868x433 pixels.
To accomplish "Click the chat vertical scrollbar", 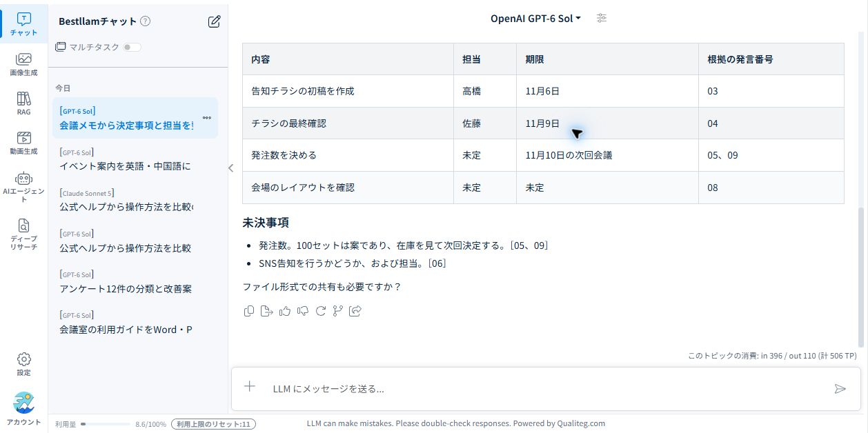I will (x=861, y=276).
